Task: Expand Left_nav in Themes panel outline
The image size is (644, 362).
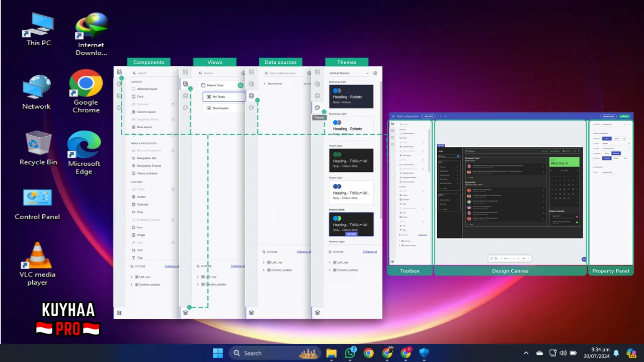Action: tap(330, 262)
